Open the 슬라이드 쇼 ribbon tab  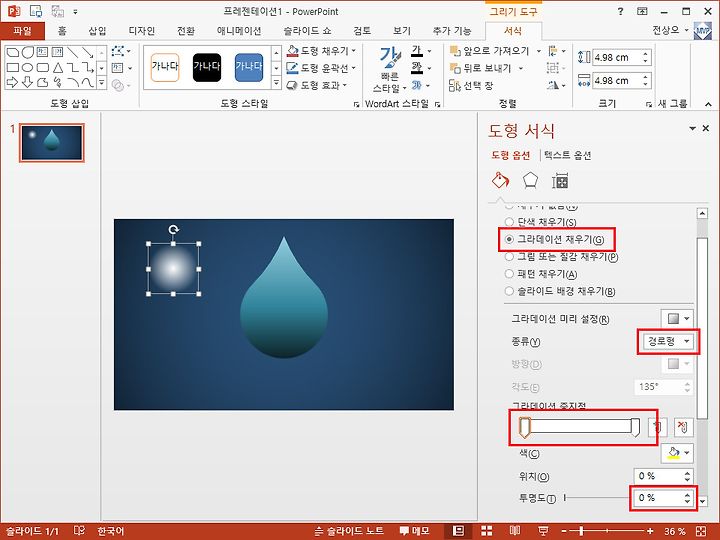coord(307,31)
